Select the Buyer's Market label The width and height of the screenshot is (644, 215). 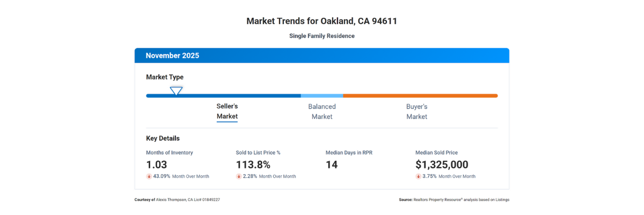pos(416,111)
